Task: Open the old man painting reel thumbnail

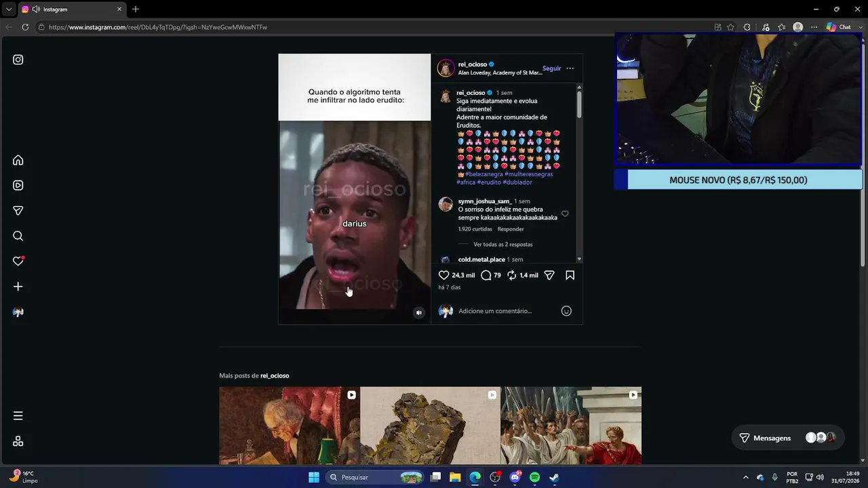Action: pos(290,426)
